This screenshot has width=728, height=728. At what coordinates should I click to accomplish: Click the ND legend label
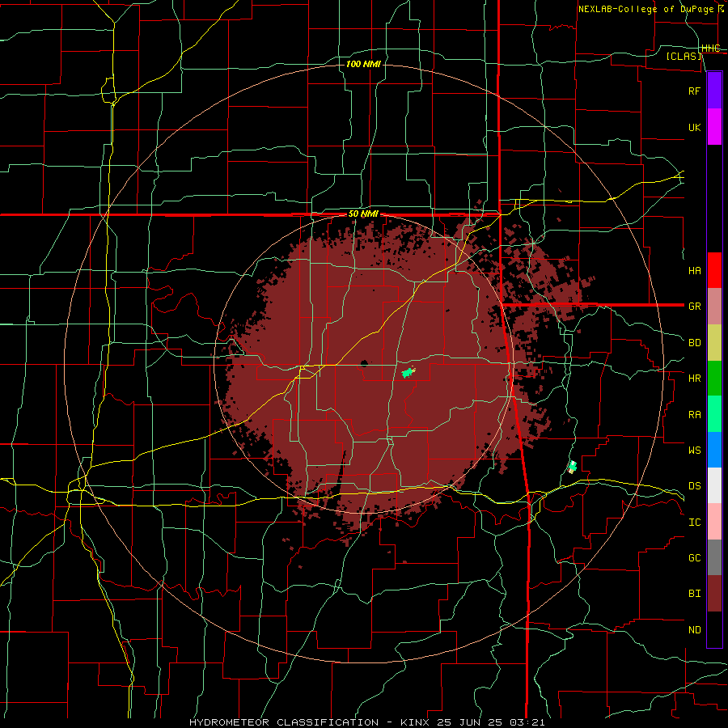694,630
